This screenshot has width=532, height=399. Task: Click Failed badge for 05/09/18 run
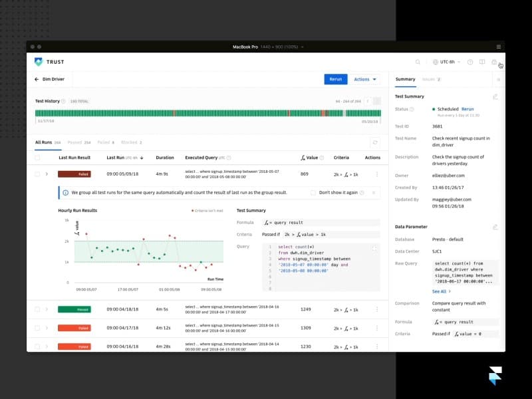(74, 174)
